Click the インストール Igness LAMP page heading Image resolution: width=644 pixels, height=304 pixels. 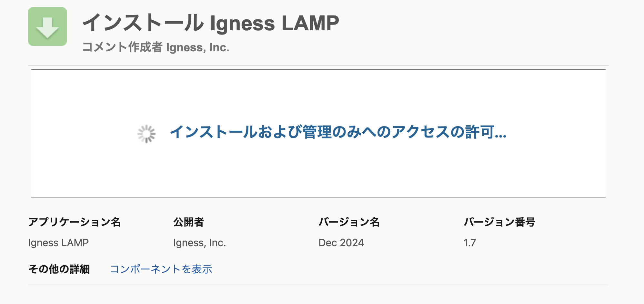(x=211, y=23)
